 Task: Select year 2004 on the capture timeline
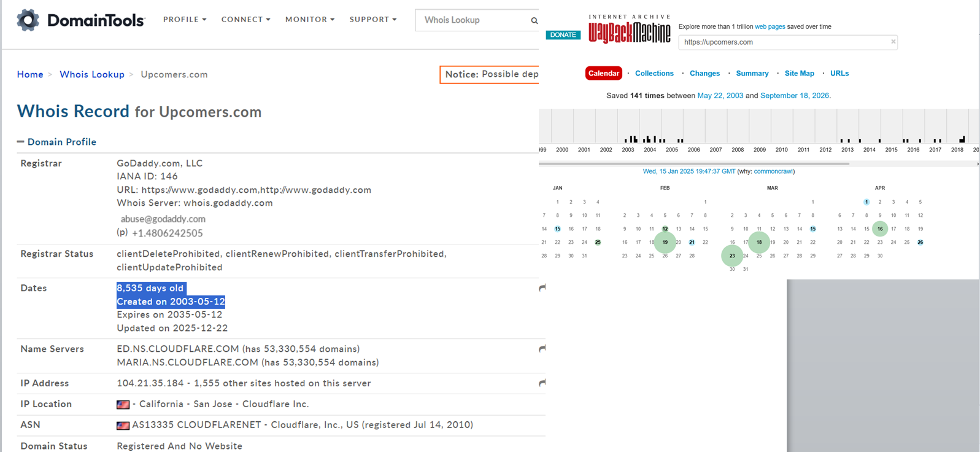650,149
